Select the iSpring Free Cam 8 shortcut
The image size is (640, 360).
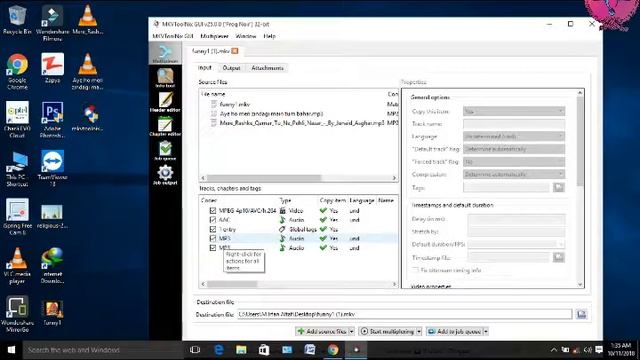tap(17, 217)
